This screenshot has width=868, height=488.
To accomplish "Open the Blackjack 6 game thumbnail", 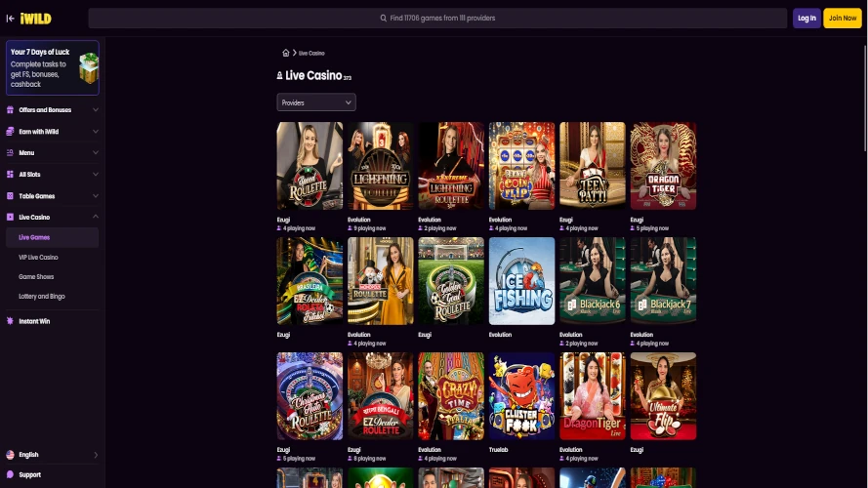I will 593,281.
